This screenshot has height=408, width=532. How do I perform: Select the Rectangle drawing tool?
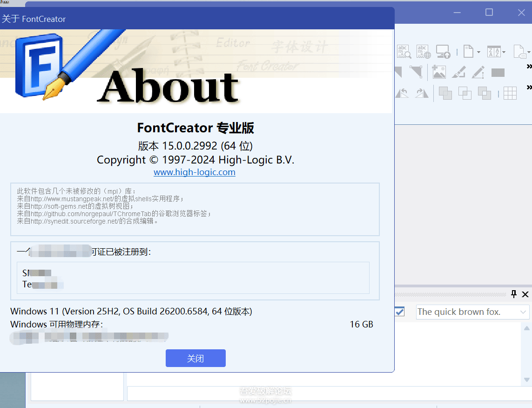pyautogui.click(x=498, y=72)
